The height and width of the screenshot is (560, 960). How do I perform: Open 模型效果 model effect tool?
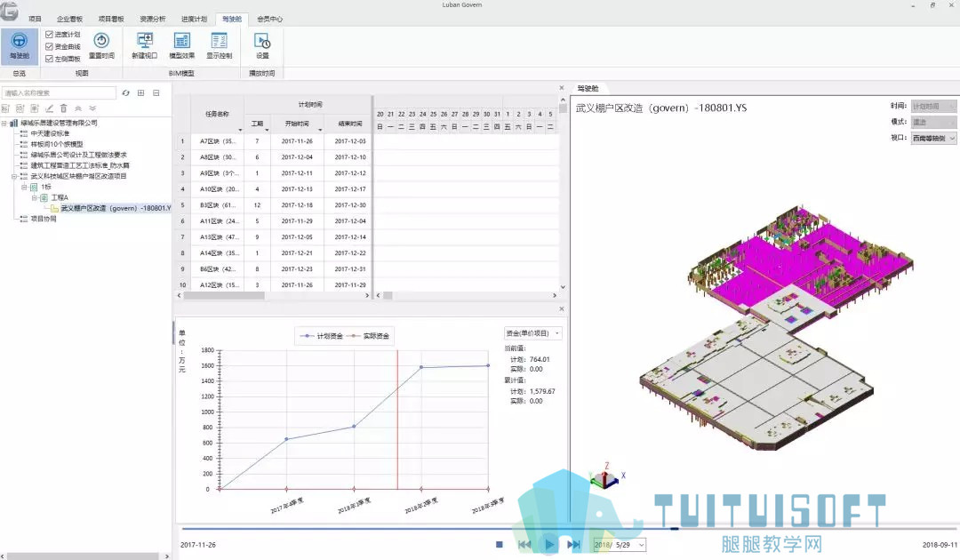182,45
